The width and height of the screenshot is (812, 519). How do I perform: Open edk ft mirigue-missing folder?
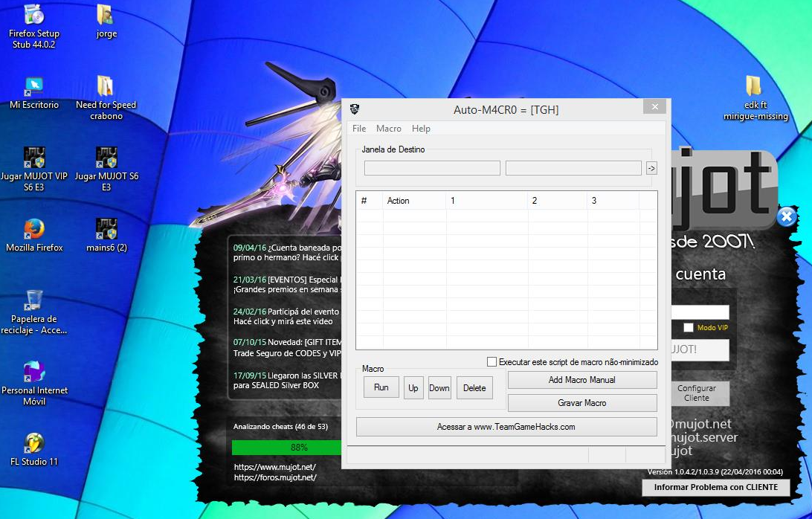point(754,87)
